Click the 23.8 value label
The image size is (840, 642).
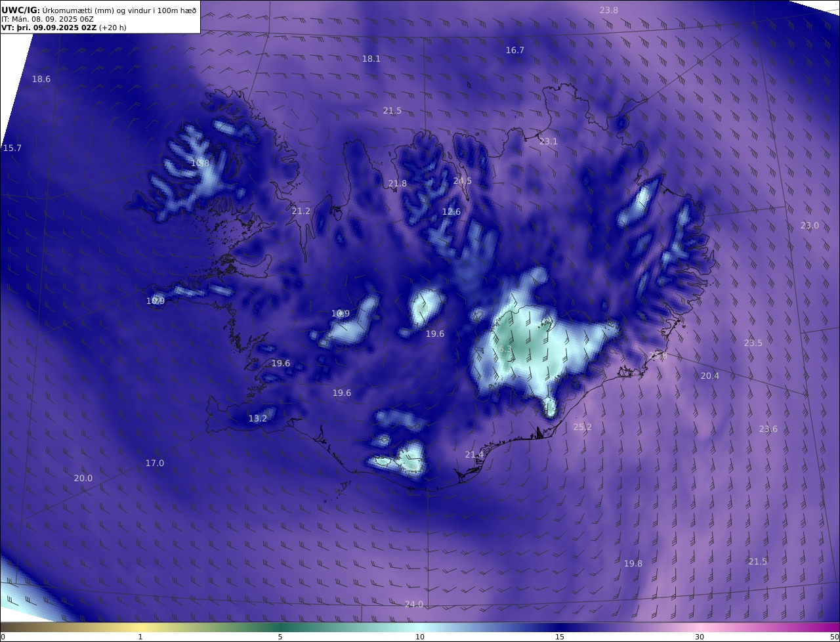pos(609,10)
